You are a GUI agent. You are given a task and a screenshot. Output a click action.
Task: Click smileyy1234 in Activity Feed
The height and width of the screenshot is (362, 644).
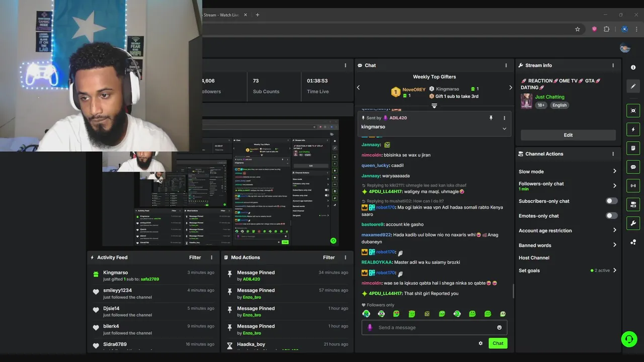tap(118, 290)
